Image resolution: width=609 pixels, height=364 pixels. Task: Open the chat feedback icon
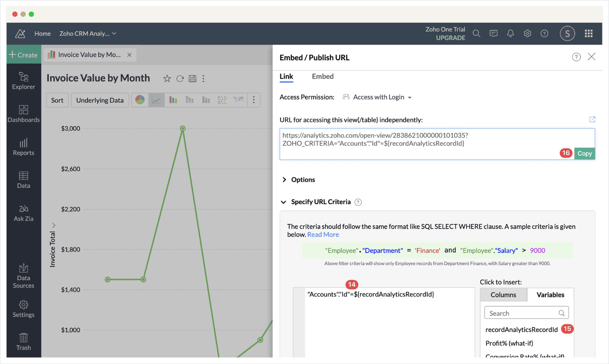point(494,33)
